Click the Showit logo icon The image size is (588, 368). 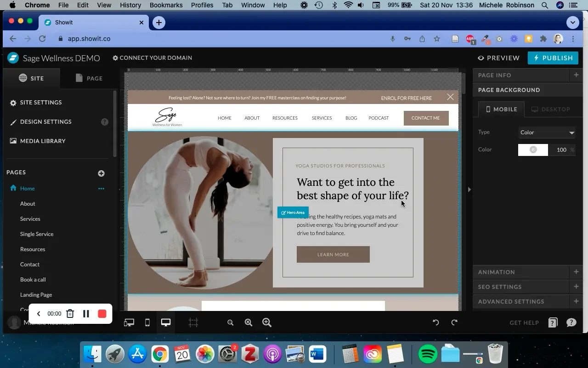pos(13,58)
